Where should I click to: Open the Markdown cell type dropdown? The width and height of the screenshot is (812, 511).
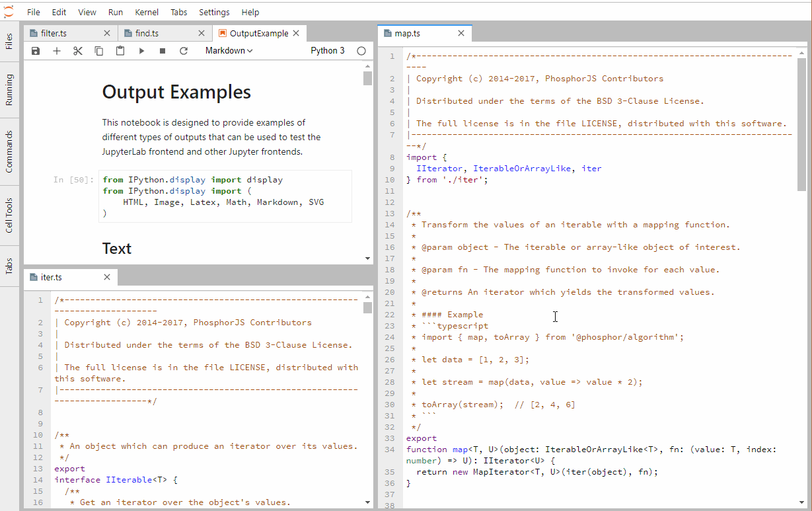tap(228, 50)
